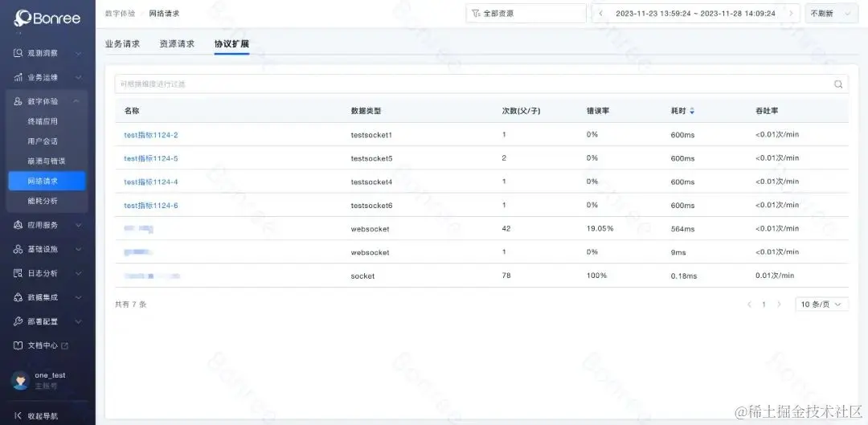
Task: Click the one_test user avatar
Action: [20, 380]
